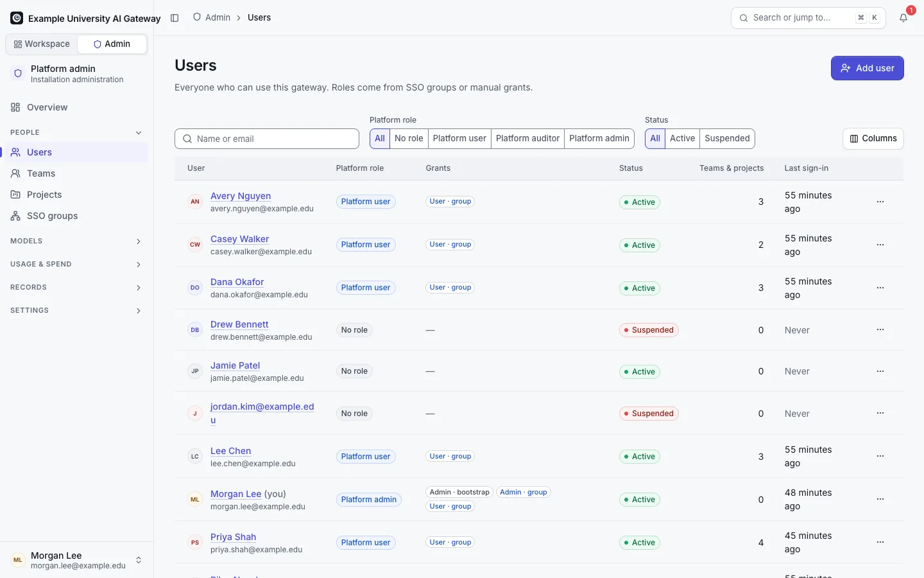The width and height of the screenshot is (924, 578).
Task: Click the Admin · group grant badge
Action: coord(524,492)
